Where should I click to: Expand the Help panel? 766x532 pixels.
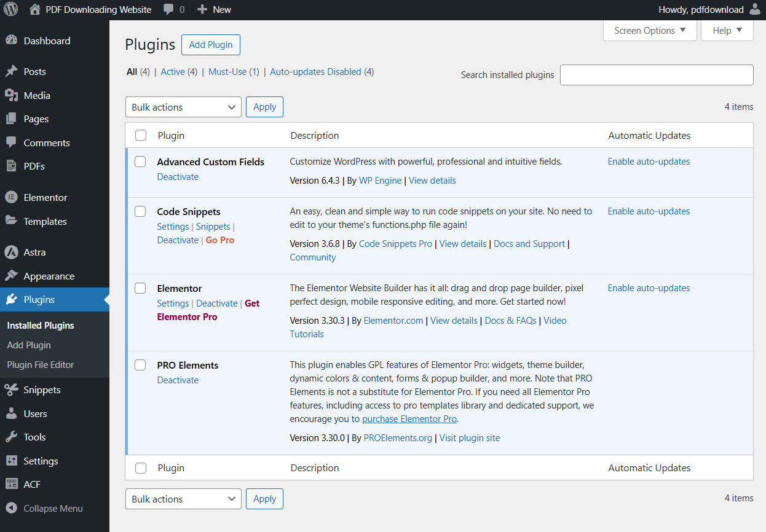point(727,31)
